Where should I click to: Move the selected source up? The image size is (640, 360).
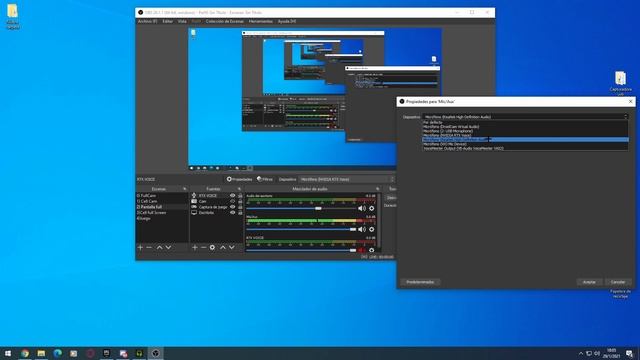223,247
